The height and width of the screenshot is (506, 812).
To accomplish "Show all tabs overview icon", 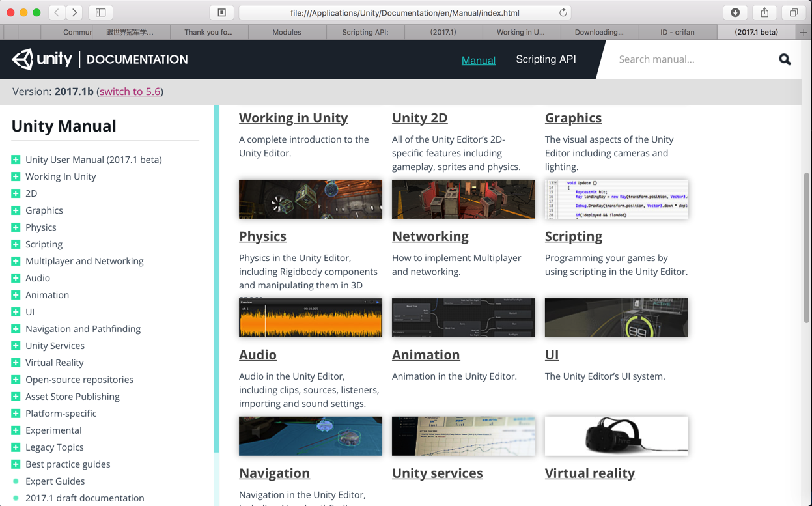I will tap(794, 12).
